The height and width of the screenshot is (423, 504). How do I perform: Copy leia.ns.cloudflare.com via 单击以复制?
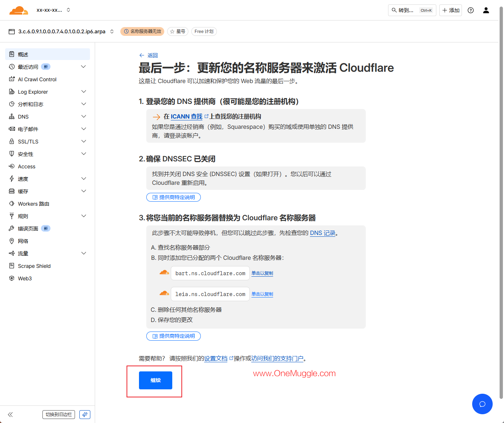pyautogui.click(x=262, y=294)
